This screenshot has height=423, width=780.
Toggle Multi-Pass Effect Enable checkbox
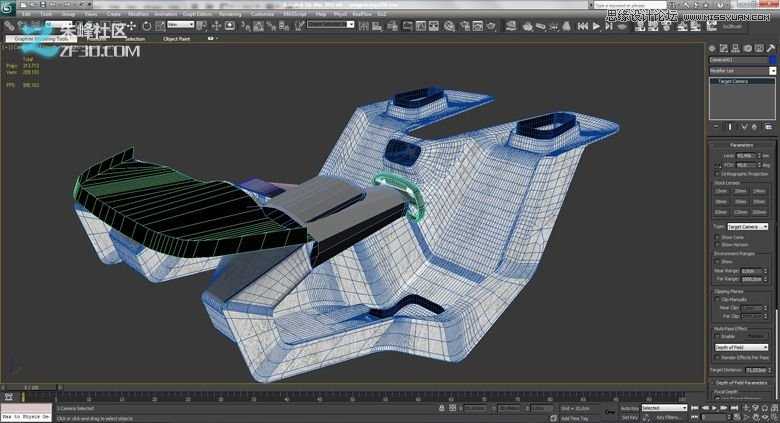click(x=717, y=336)
